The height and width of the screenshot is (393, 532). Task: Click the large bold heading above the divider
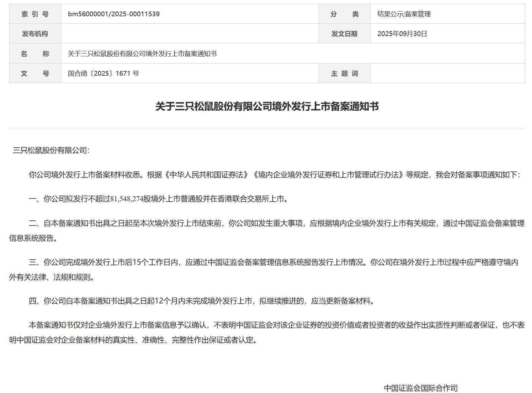267,107
